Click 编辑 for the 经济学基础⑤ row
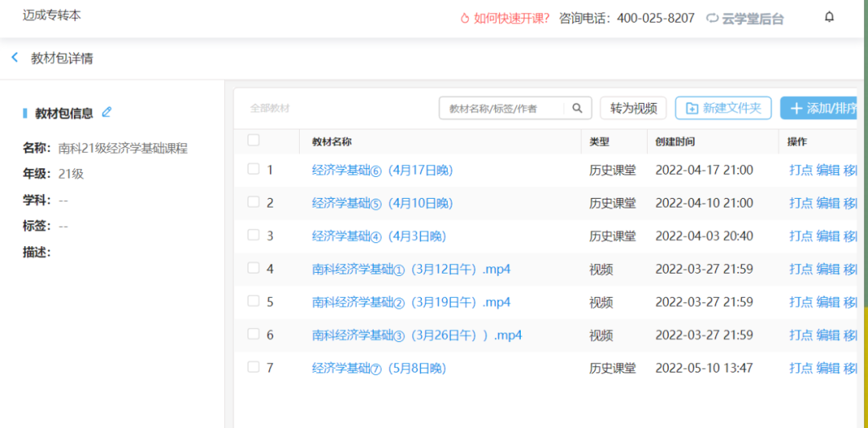 828,203
